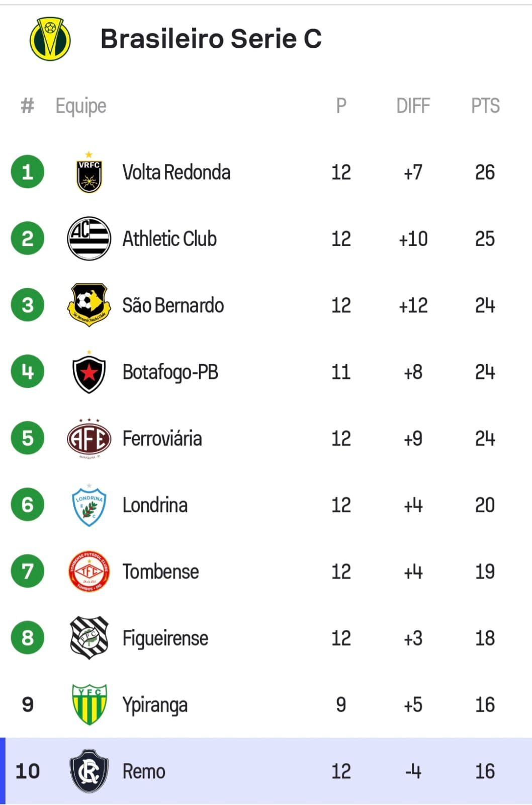Click the green position 1 badge
Viewport: 532px width, 805px height.
pos(28,172)
